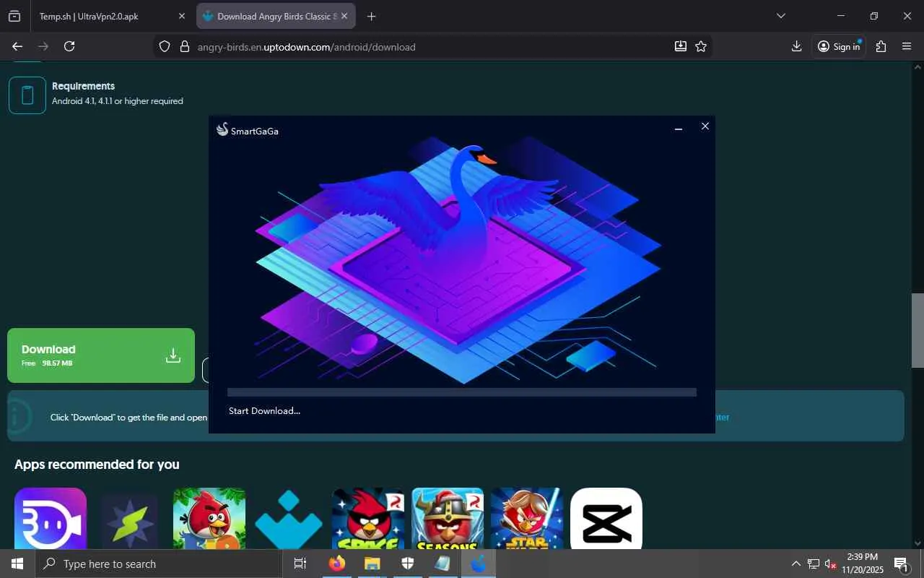Viewport: 924px width, 578px height.
Task: Open the CapCut app thumbnail
Action: [x=606, y=518]
